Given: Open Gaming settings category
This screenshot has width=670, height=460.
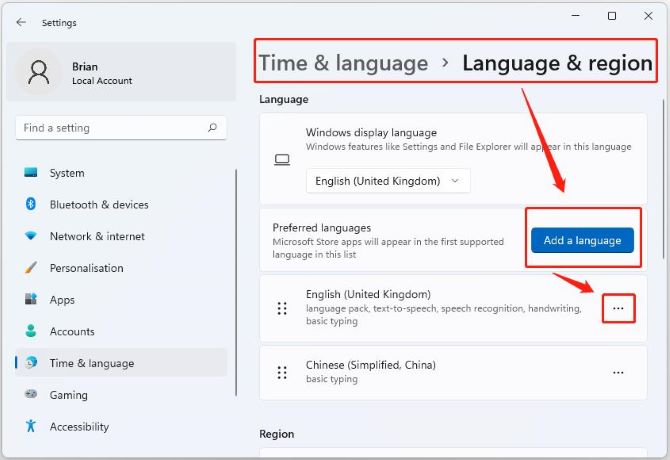Looking at the screenshot, I should (121, 395).
